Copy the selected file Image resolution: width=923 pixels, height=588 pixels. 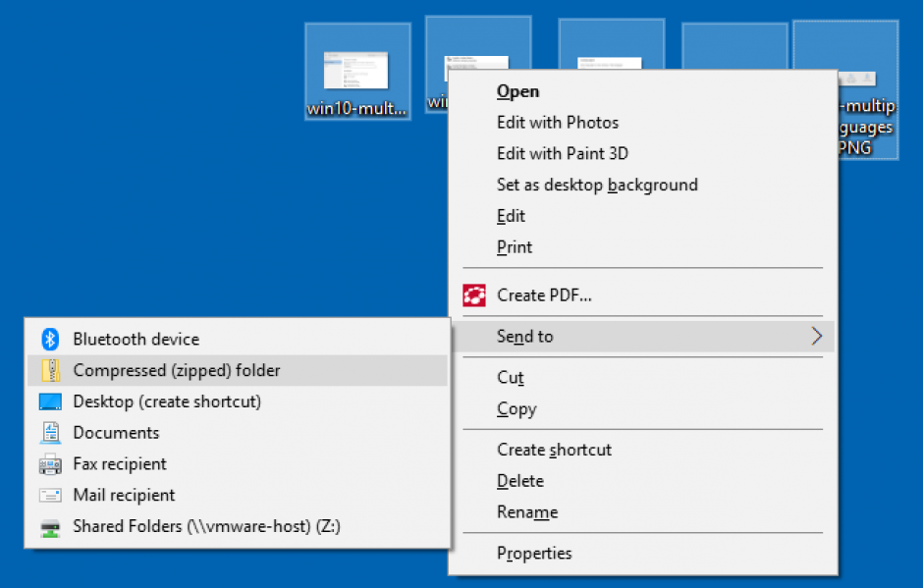click(516, 408)
